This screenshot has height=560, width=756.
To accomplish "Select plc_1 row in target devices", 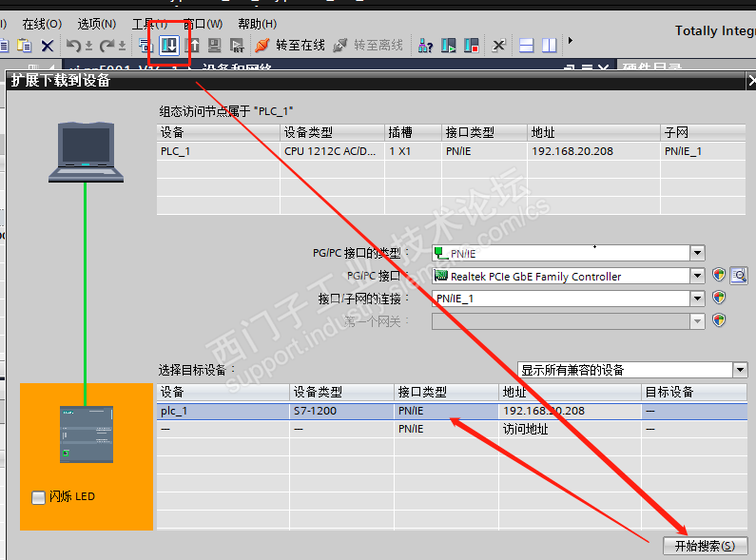I will click(x=452, y=411).
